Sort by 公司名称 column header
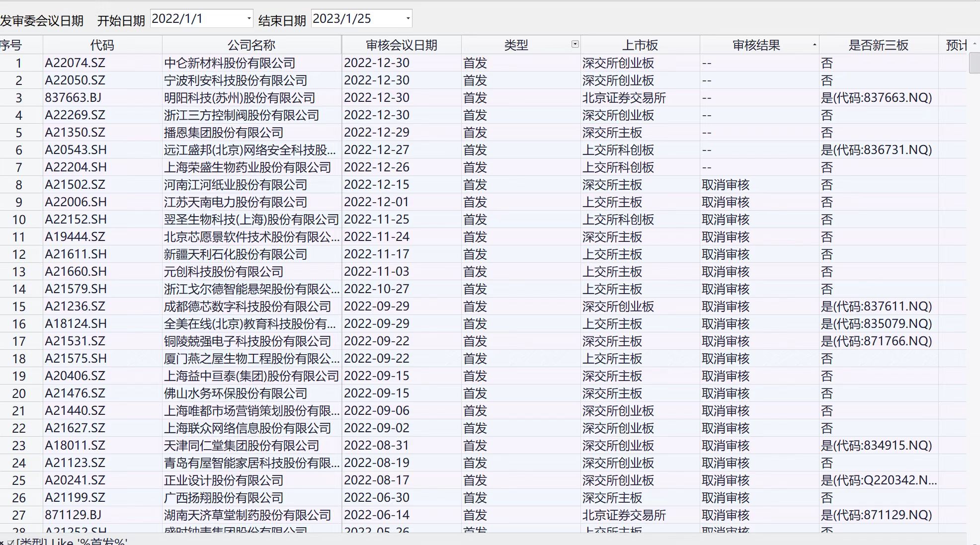 (251, 45)
